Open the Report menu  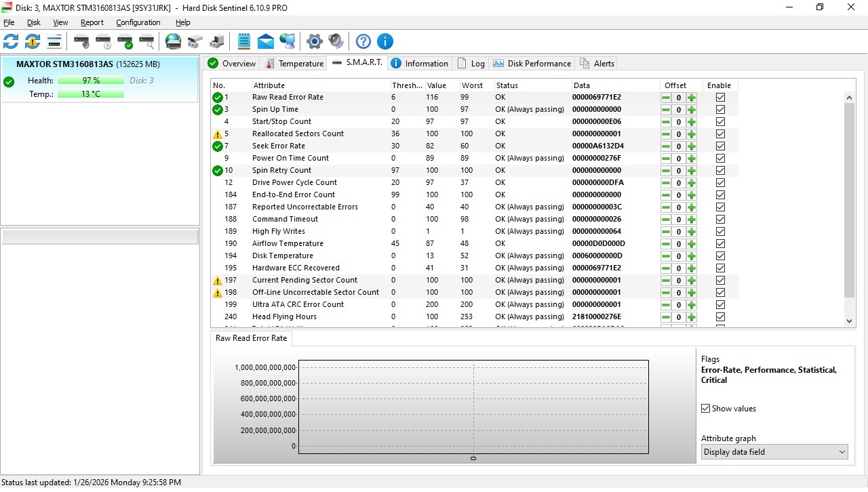tap(92, 22)
